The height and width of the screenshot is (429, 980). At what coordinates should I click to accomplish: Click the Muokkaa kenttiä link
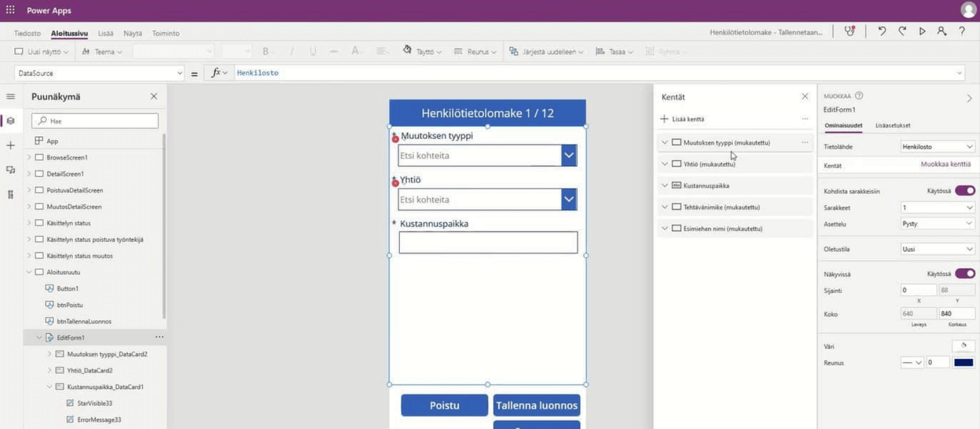coord(945,164)
